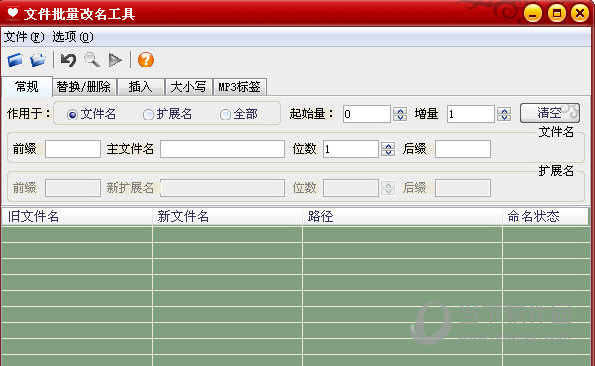Select the 扩展名 radio button
The width and height of the screenshot is (595, 366).
point(148,114)
